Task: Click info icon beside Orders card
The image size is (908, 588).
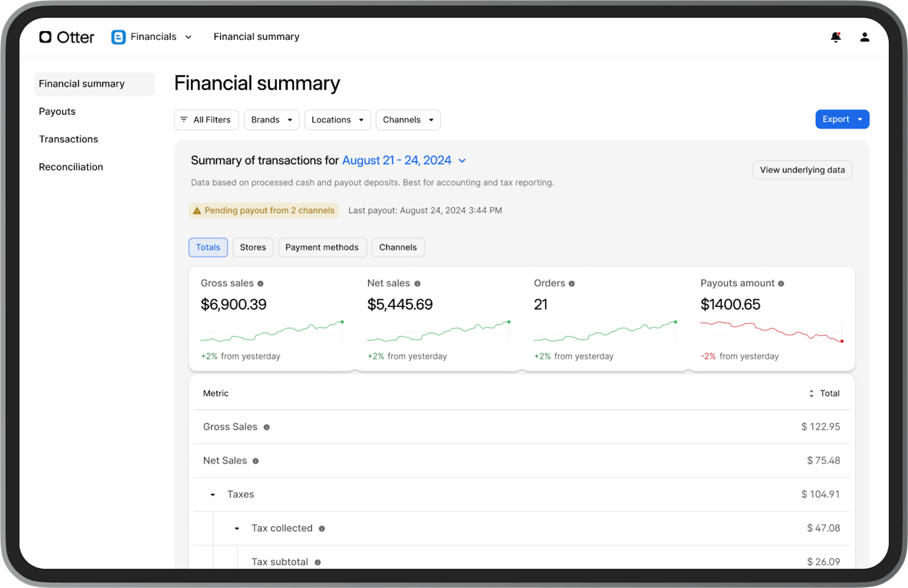Action: pos(572,284)
